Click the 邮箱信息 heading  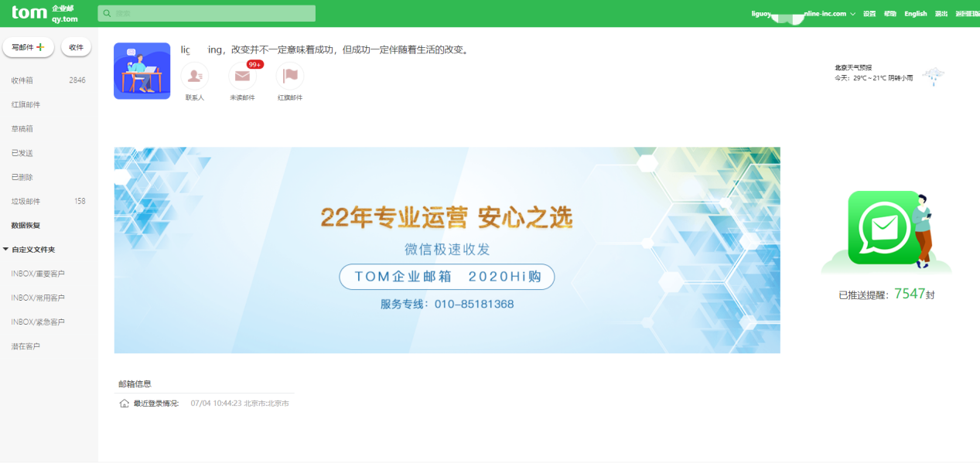pos(135,383)
